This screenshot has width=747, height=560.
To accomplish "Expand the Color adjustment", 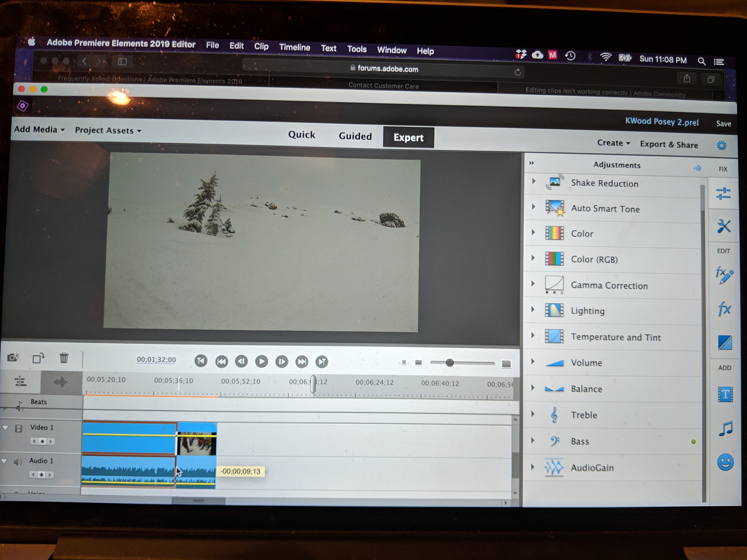I will point(533,232).
